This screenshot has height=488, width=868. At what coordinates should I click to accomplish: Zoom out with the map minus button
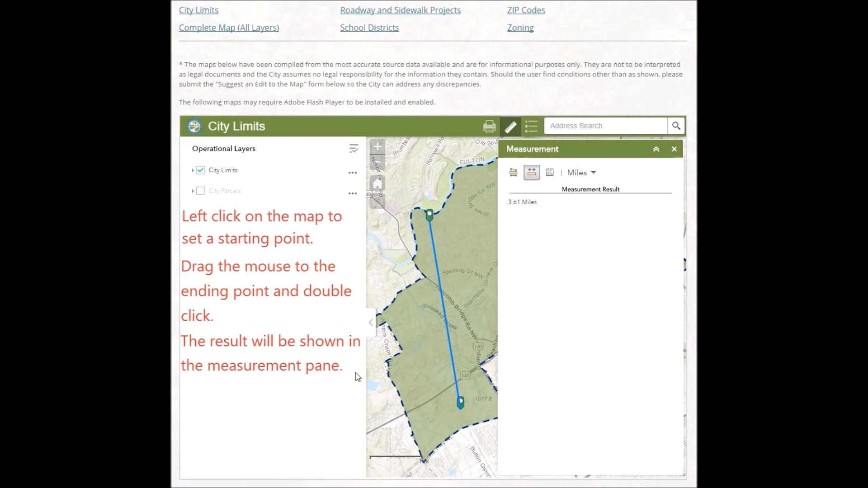377,162
